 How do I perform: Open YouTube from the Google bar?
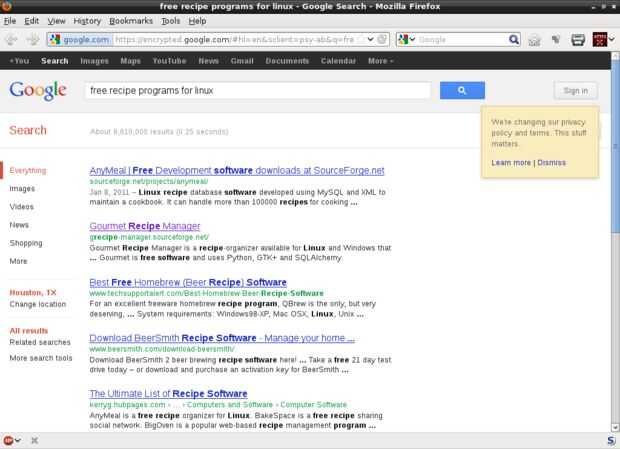click(169, 61)
